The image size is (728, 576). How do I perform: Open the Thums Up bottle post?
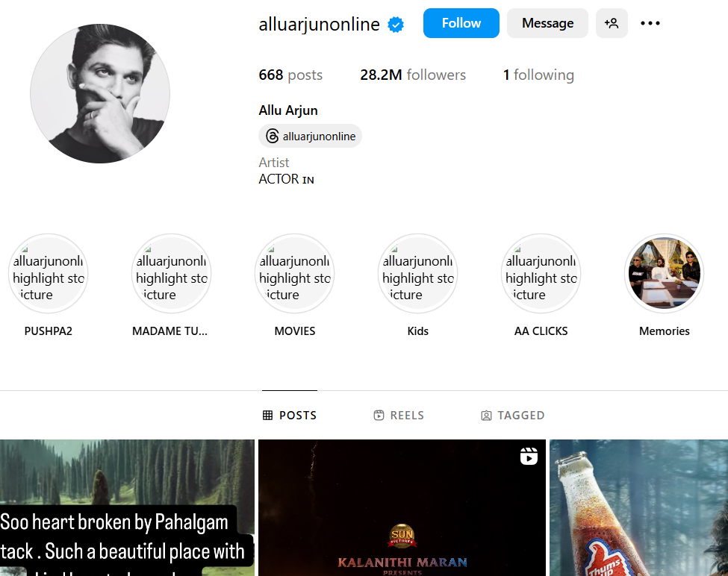coord(639,508)
